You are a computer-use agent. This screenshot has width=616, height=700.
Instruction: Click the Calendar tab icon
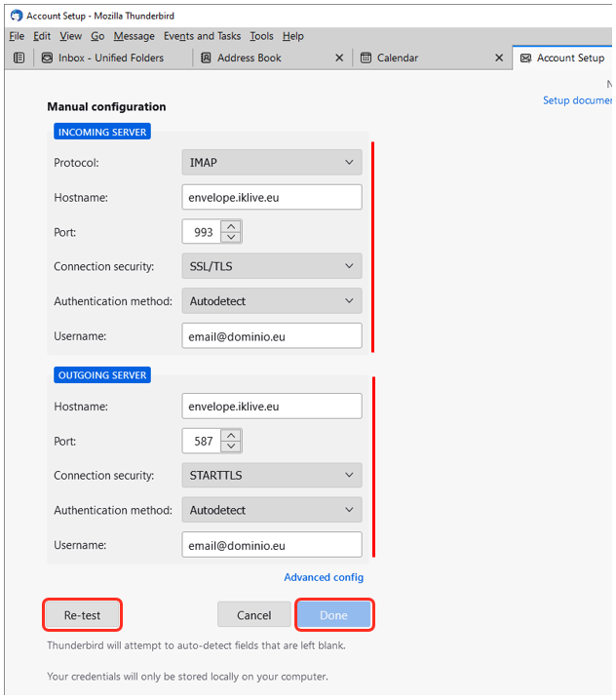366,58
